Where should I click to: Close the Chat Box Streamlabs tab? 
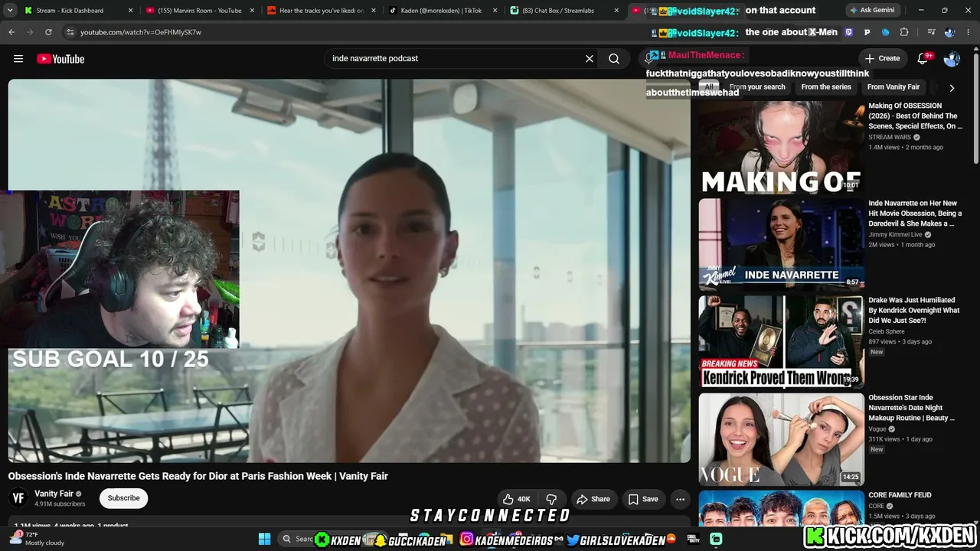tap(616, 11)
